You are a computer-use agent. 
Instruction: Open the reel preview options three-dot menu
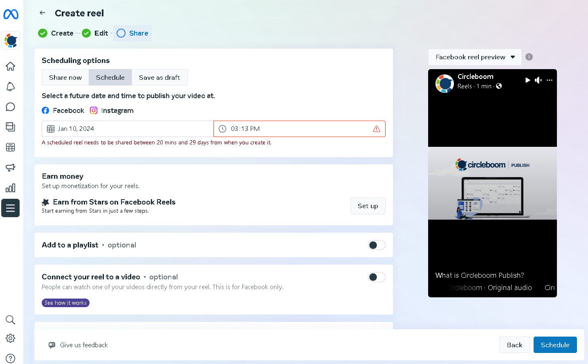pyautogui.click(x=549, y=80)
